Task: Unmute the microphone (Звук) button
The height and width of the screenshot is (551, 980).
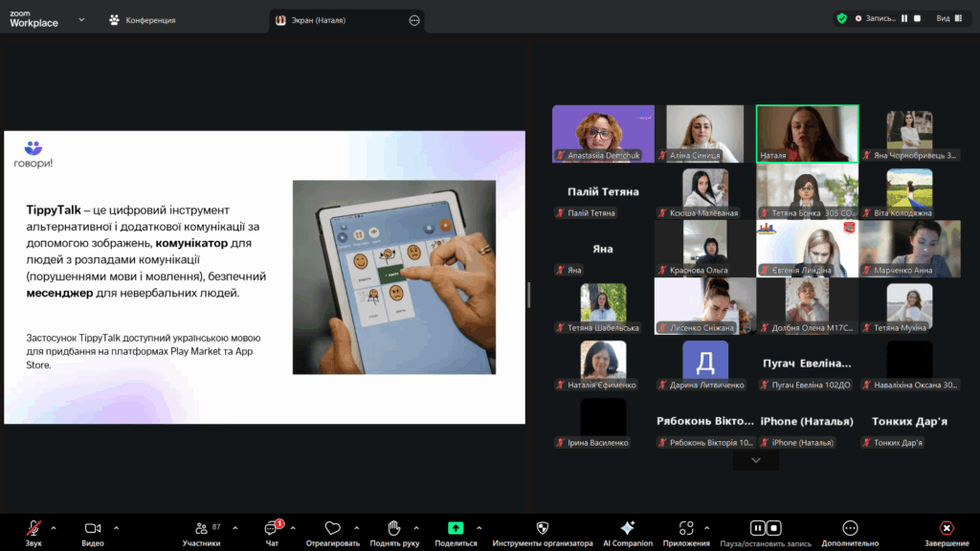Action: coord(33,528)
